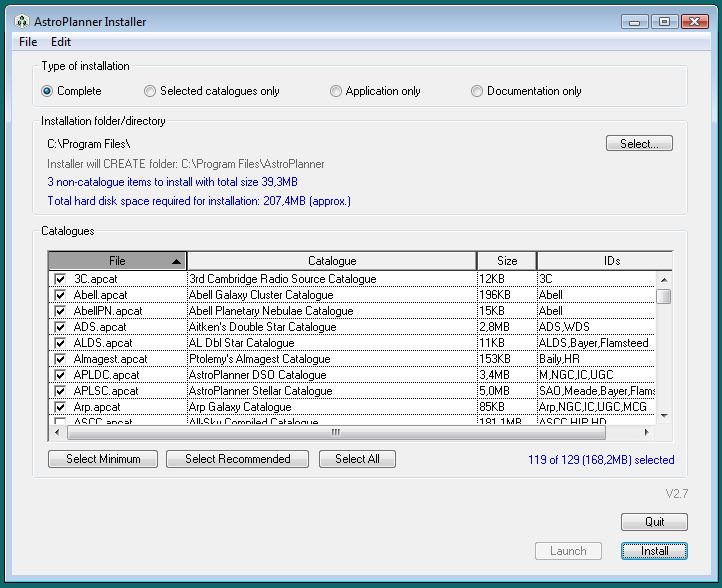This screenshot has height=588, width=722.
Task: Open the Edit menu
Action: point(61,42)
